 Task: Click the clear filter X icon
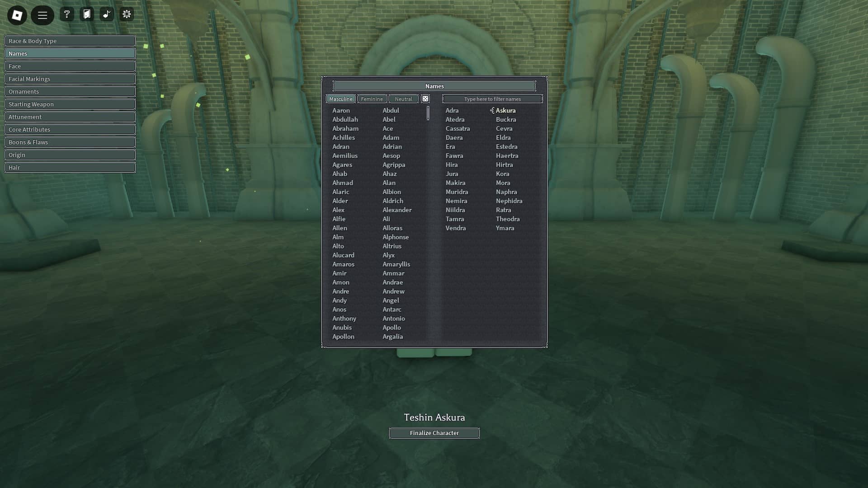[425, 99]
